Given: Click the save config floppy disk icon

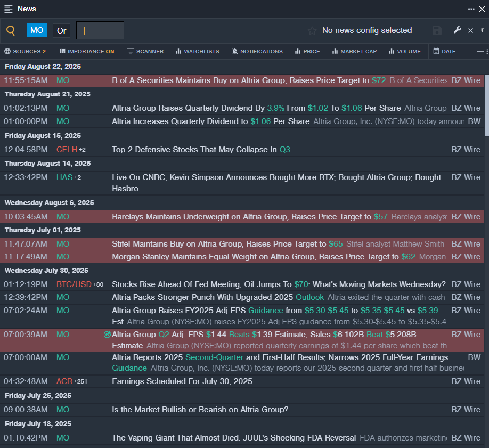Looking at the screenshot, I should tap(437, 30).
